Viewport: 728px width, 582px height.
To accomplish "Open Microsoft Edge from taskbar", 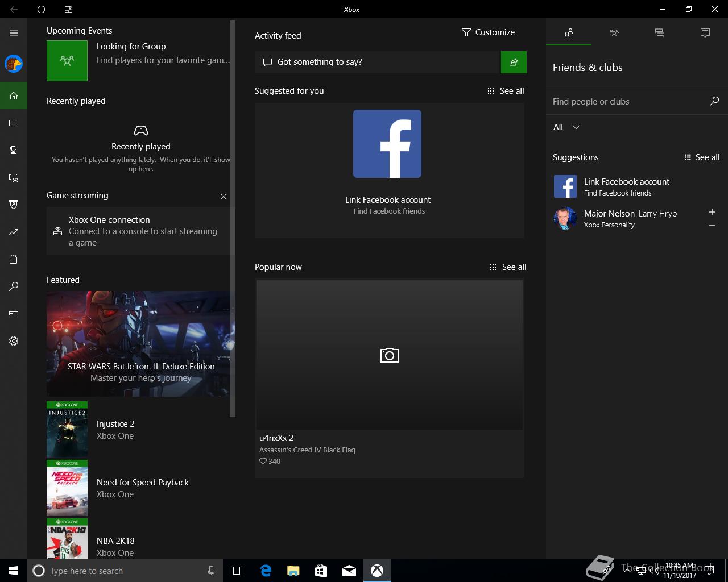I will [x=266, y=571].
